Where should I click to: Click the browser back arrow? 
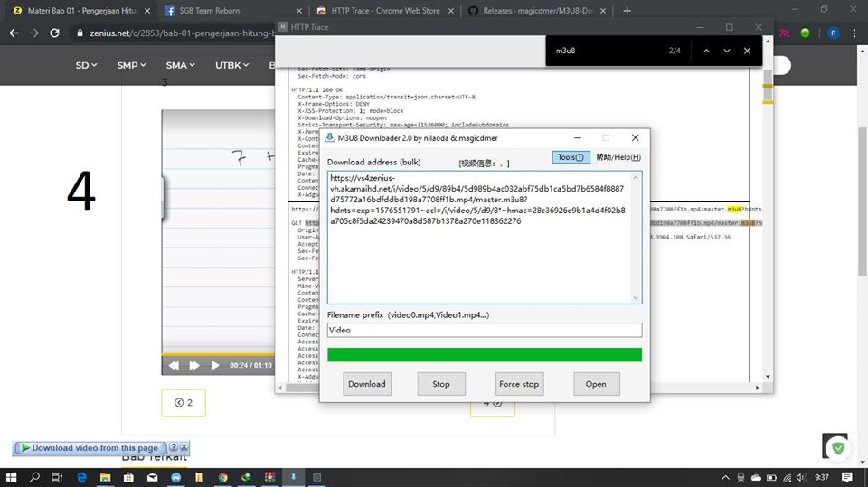(14, 33)
